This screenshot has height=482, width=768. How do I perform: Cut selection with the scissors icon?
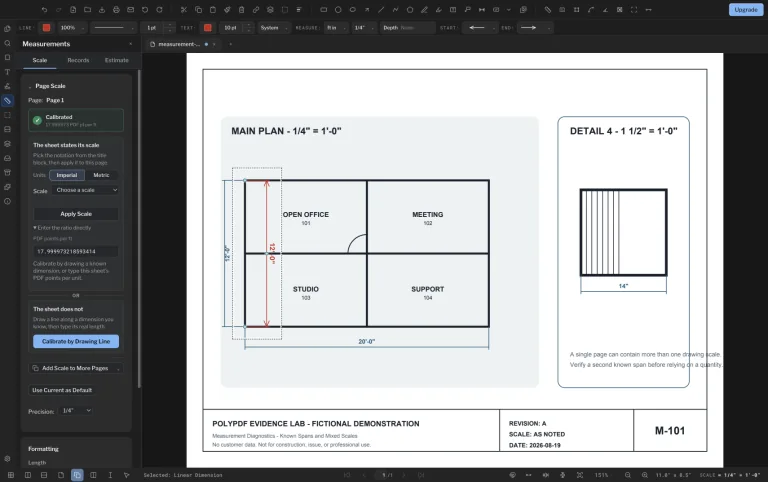tap(184, 10)
